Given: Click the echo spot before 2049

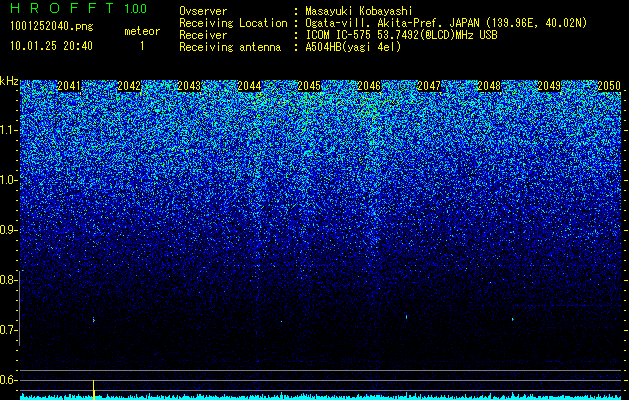Looking at the screenshot, I should coord(513,319).
